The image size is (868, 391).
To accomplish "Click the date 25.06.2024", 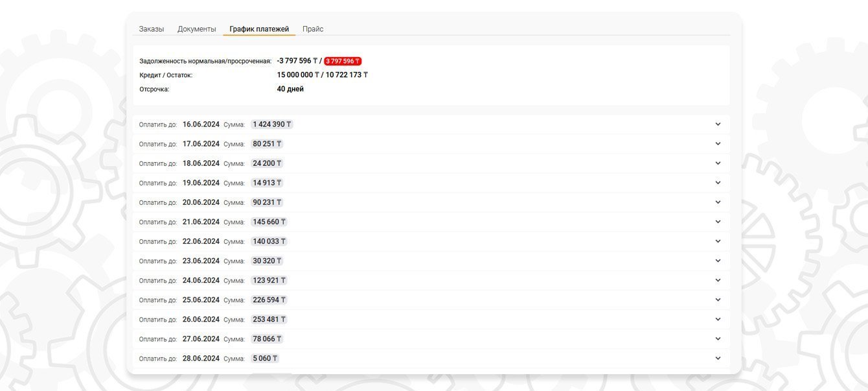I will [x=201, y=299].
